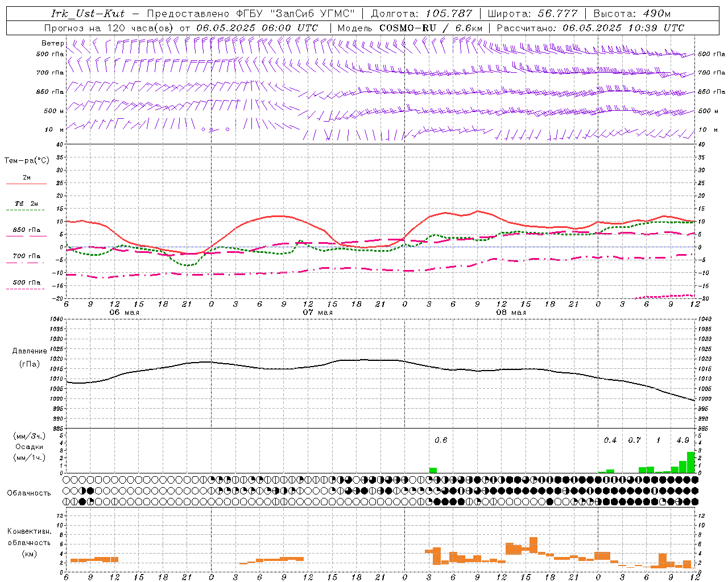Screen dimensions: 728x582
Task: Click the (км) unit under convective cloudiness
Action: coord(30,554)
